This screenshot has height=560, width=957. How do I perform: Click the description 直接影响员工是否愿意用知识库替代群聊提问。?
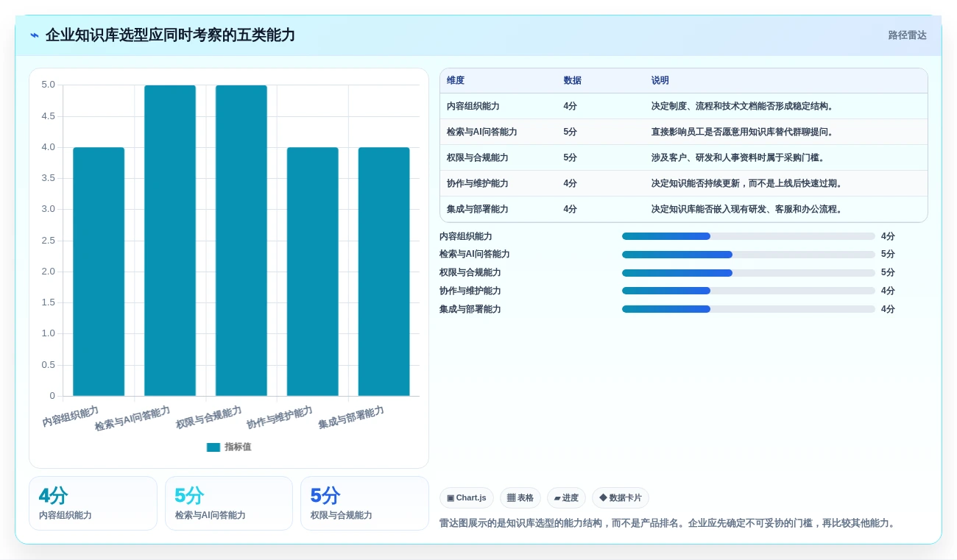coord(744,132)
